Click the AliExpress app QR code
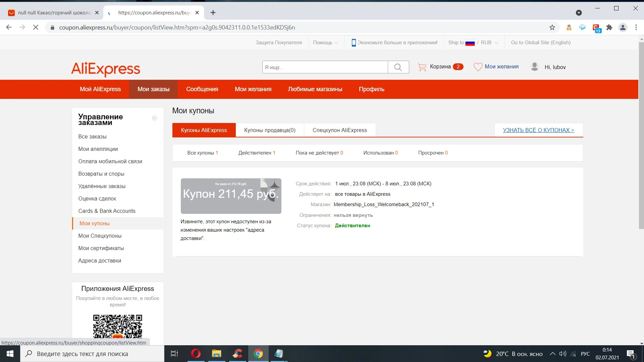Screen dimensions: 644x362 coord(117,326)
